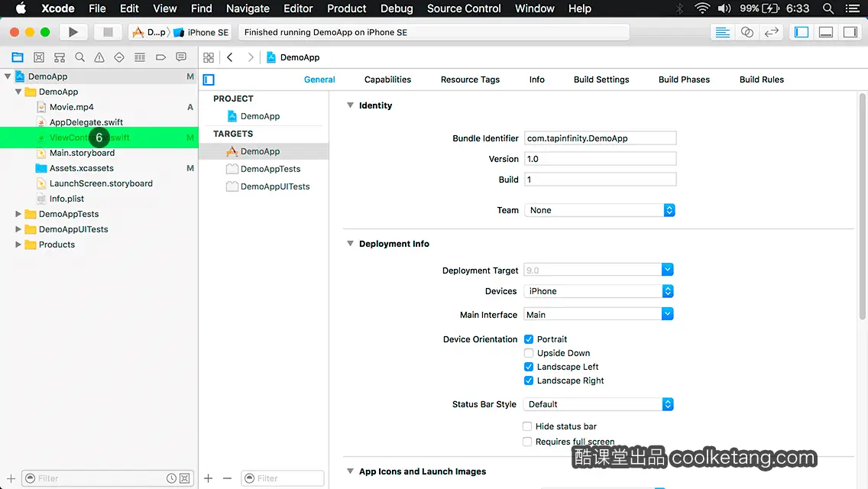The width and height of the screenshot is (868, 489).
Task: Expand the DemoAppUITests folder
Action: point(18,228)
